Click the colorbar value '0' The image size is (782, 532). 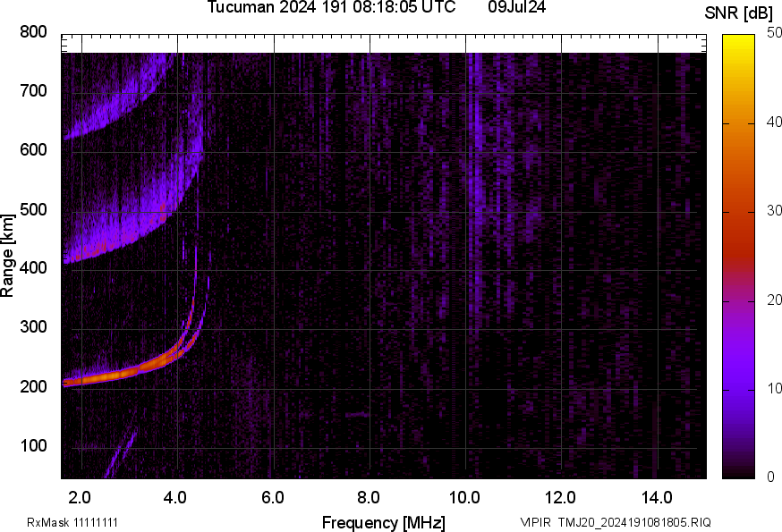770,477
